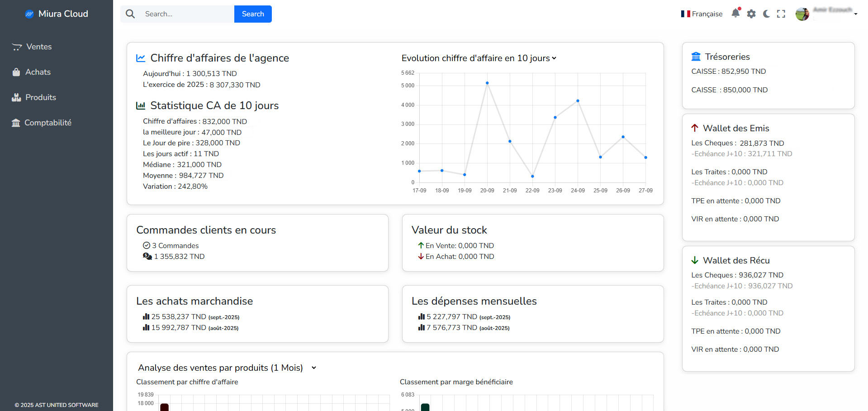
Task: Click the magnifying glass search icon
Action: point(130,14)
